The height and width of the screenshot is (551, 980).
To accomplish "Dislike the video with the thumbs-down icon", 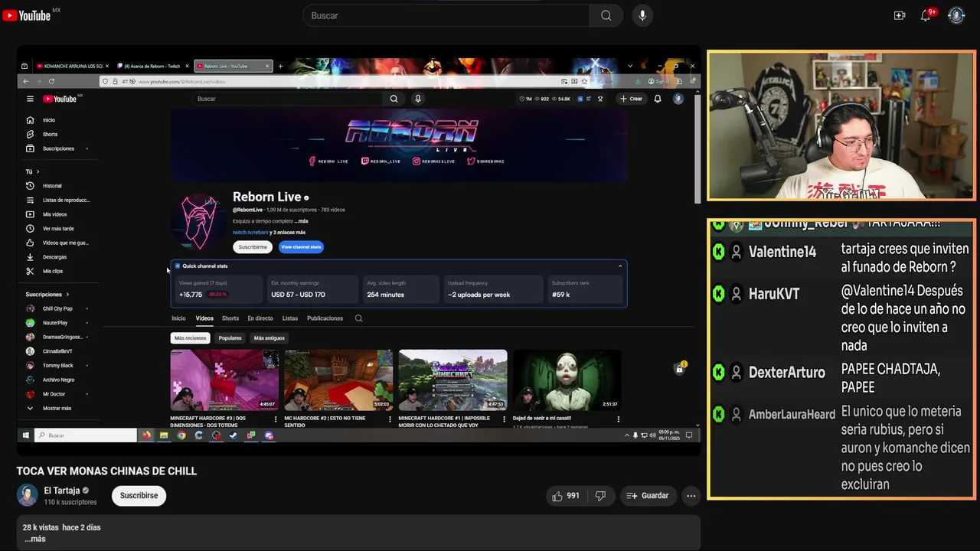I will [x=600, y=496].
